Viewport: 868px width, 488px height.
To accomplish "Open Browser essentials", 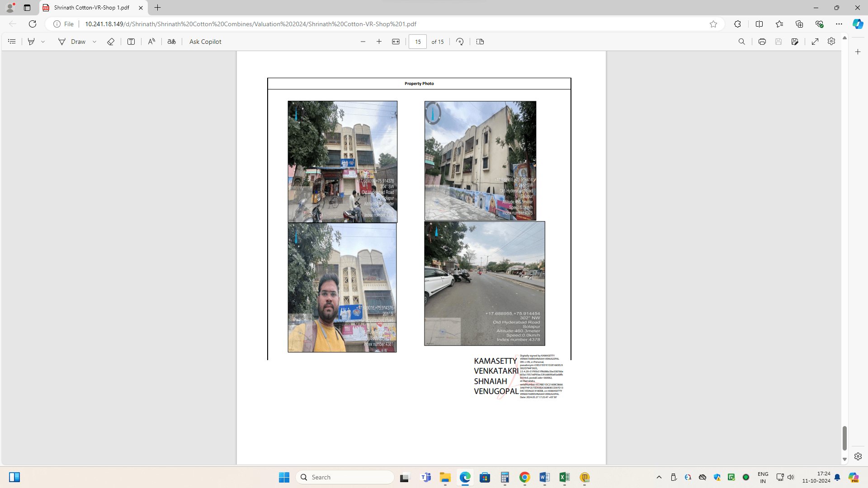I will pyautogui.click(x=819, y=24).
